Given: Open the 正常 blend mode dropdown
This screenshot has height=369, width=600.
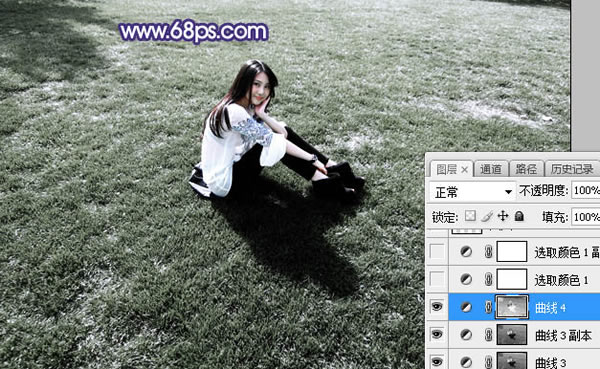Looking at the screenshot, I should (x=472, y=192).
